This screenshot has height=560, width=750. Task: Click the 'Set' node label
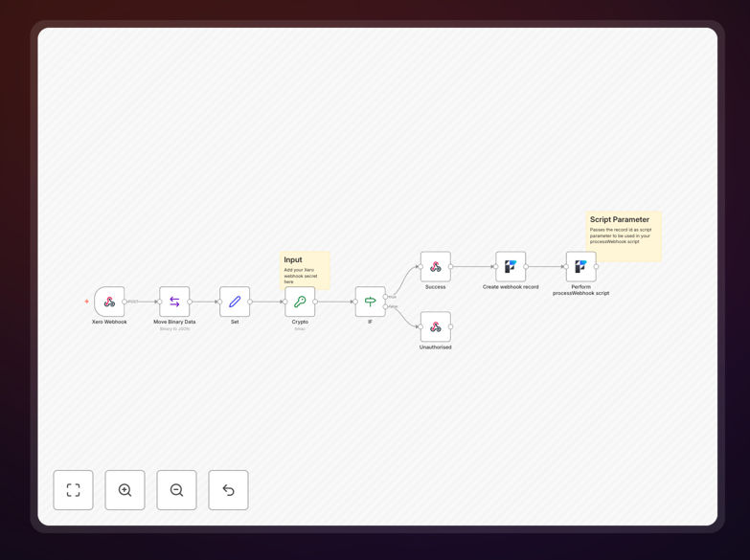(x=235, y=322)
